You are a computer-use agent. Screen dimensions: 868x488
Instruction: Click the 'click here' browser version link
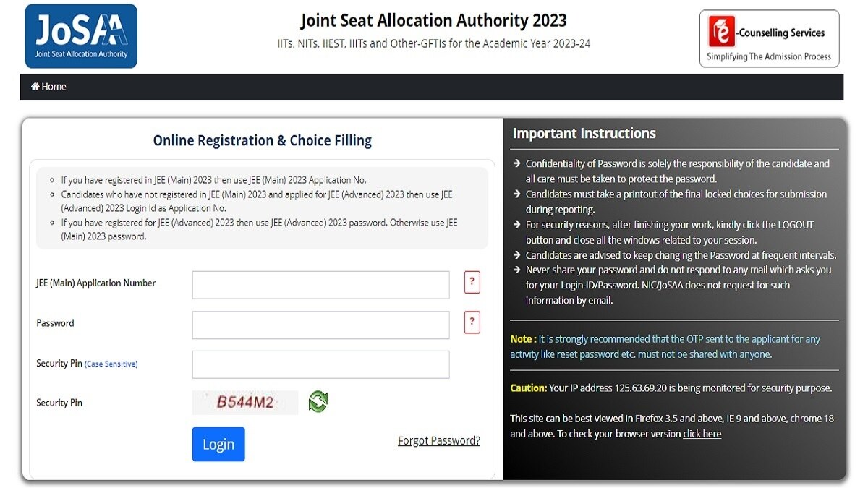pos(702,434)
